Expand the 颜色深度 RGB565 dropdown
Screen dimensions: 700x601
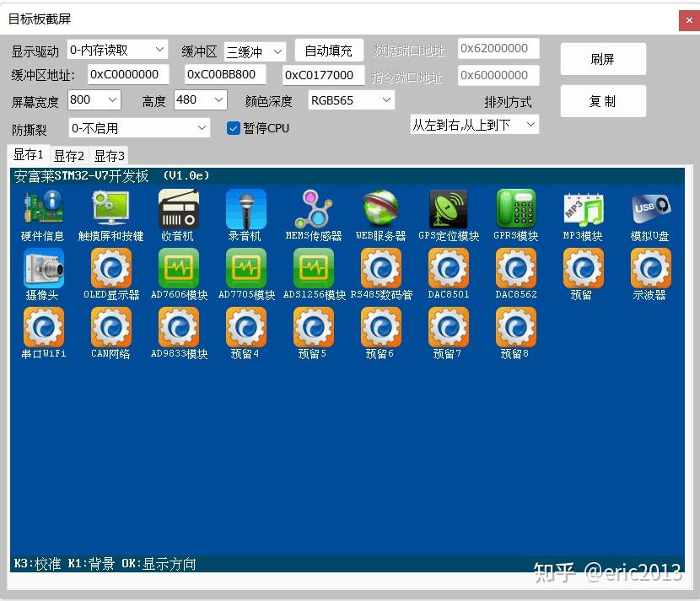(x=350, y=99)
